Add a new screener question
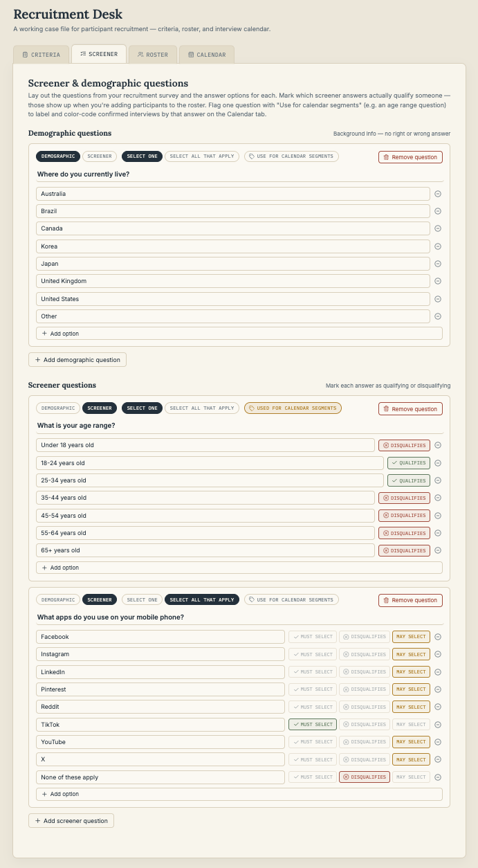The width and height of the screenshot is (478, 868). point(71,821)
